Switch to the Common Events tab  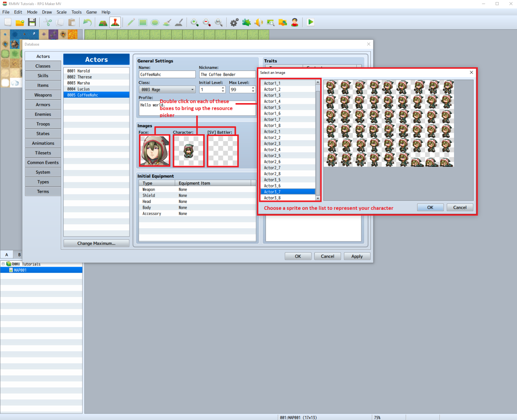tap(43, 162)
